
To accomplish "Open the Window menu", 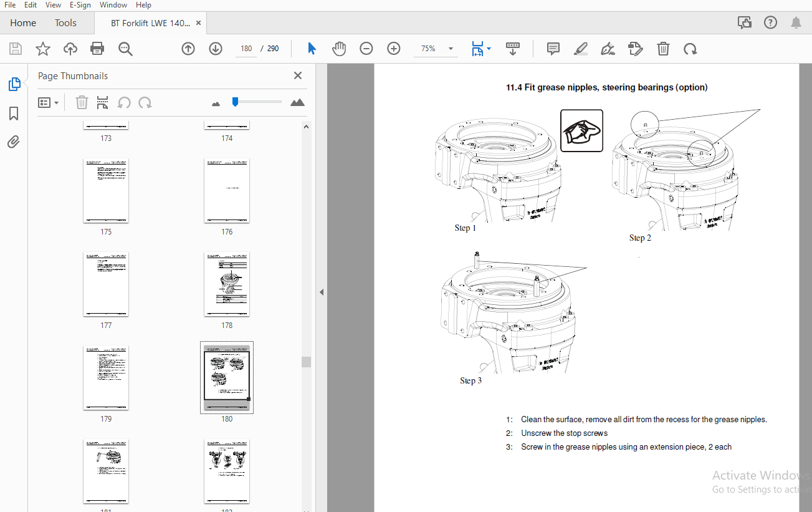I will (113, 5).
